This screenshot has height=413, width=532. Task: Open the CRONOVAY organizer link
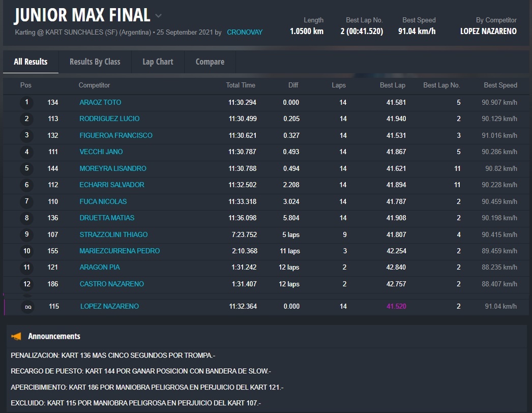point(245,32)
